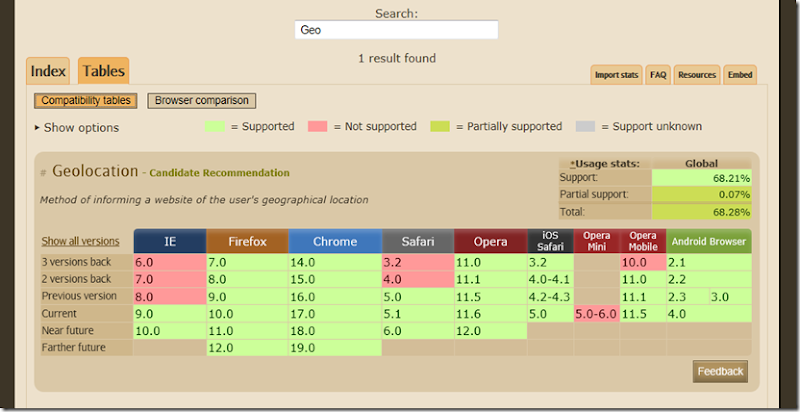The width and height of the screenshot is (800, 412).
Task: Click the Current row label
Action: coord(87,314)
